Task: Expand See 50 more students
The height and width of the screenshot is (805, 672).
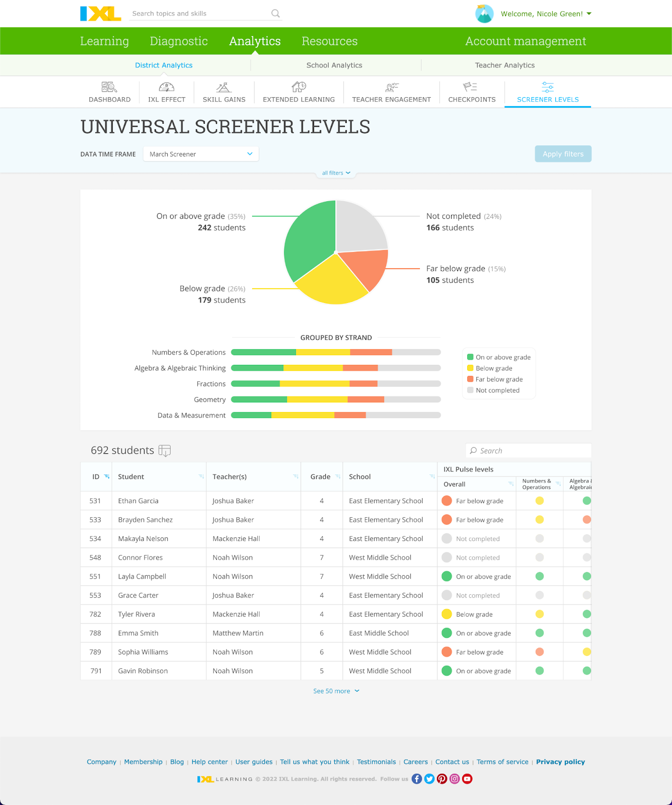Action: (x=336, y=691)
